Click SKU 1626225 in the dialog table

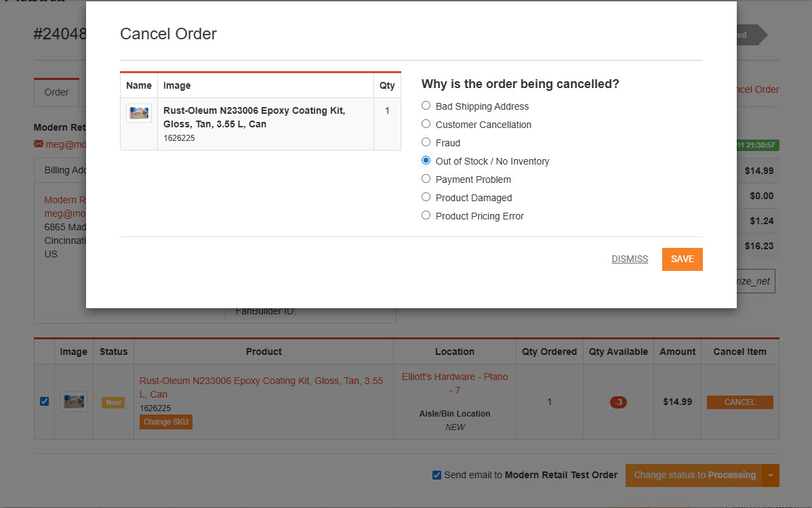tap(179, 138)
